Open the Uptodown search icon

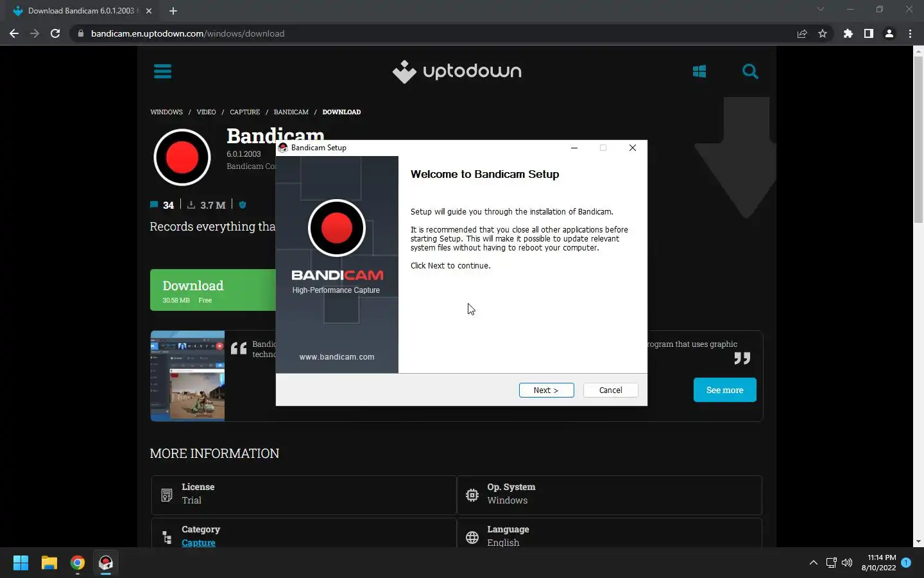coord(750,71)
